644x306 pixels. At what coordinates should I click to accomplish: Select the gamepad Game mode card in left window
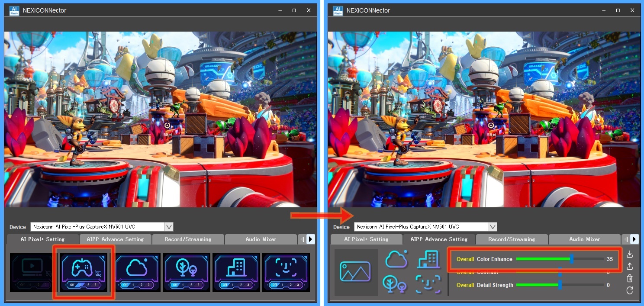[x=84, y=271]
